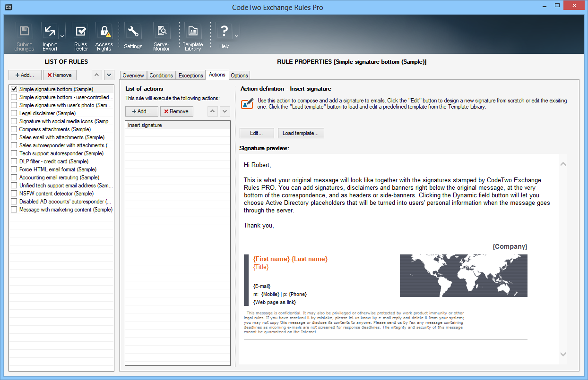
Task: Open the Server Monitor
Action: (162, 36)
